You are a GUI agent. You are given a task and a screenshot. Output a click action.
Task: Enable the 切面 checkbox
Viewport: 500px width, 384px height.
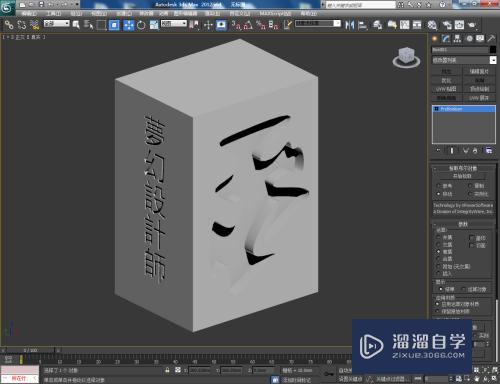coord(471,245)
